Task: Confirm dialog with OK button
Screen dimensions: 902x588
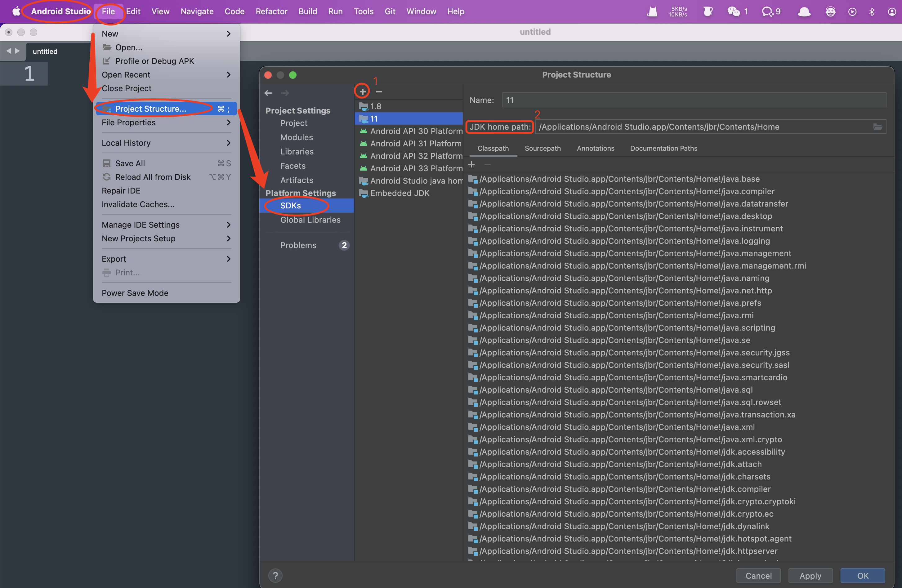Action: click(863, 576)
